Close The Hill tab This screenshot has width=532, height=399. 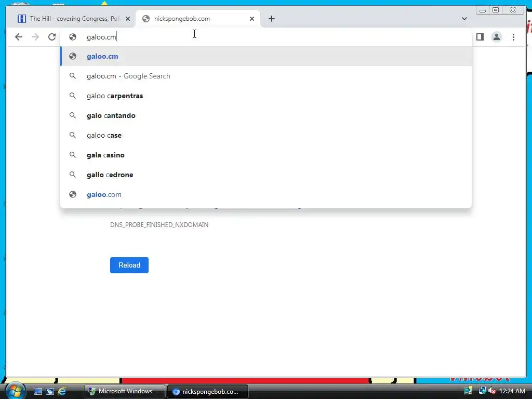click(128, 19)
